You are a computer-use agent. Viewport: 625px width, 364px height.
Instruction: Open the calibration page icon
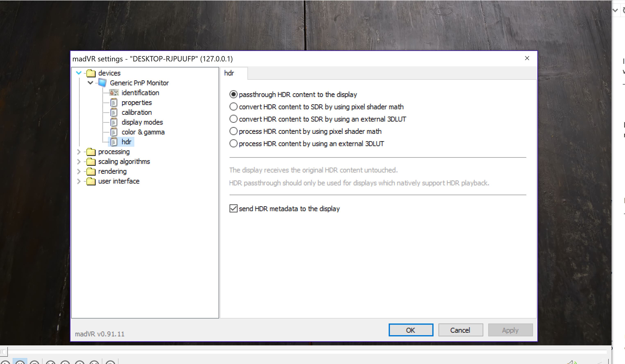tap(114, 113)
